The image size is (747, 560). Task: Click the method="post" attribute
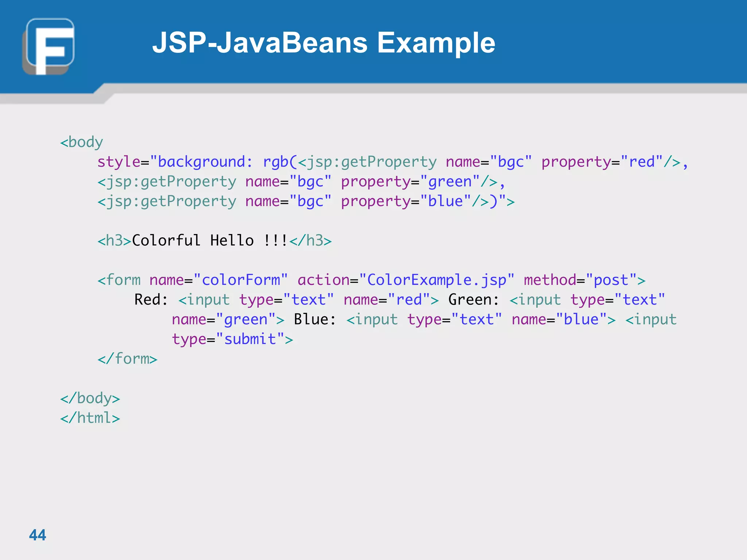pos(580,280)
